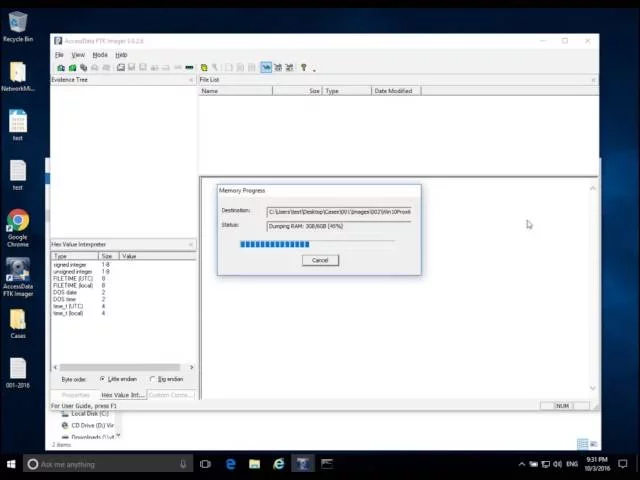The width and height of the screenshot is (640, 480).
Task: Switch to the Custom Conte... tab
Action: pos(170,395)
